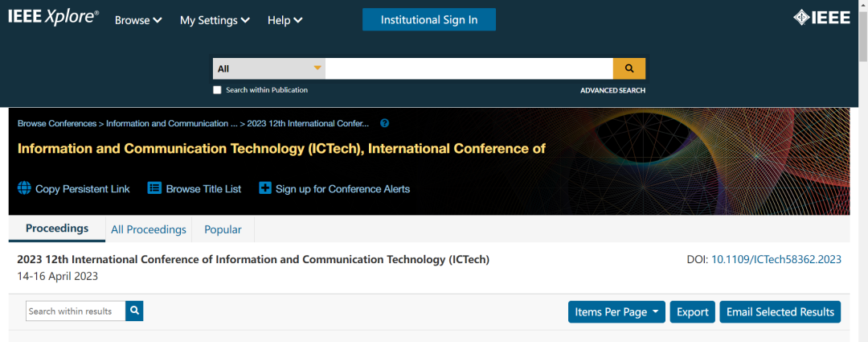Expand the My Settings menu
This screenshot has height=342, width=868.
coord(215,20)
